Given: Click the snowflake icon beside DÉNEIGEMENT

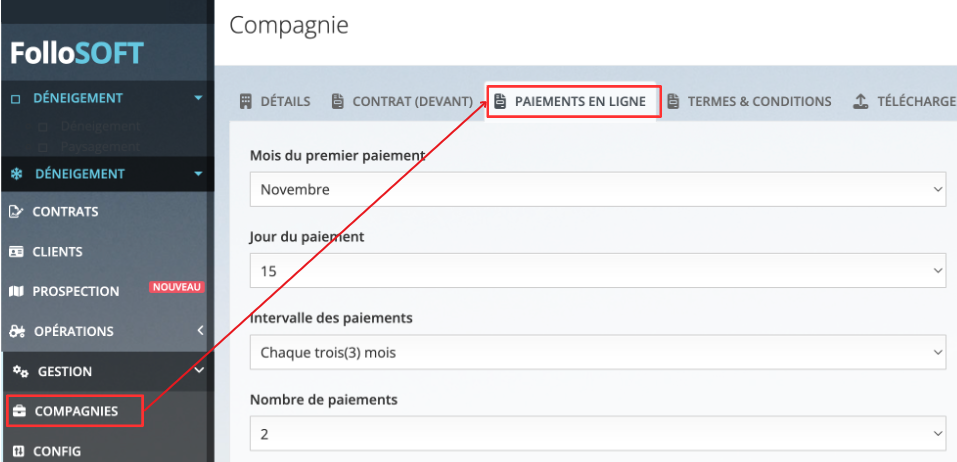Looking at the screenshot, I should 16,174.
